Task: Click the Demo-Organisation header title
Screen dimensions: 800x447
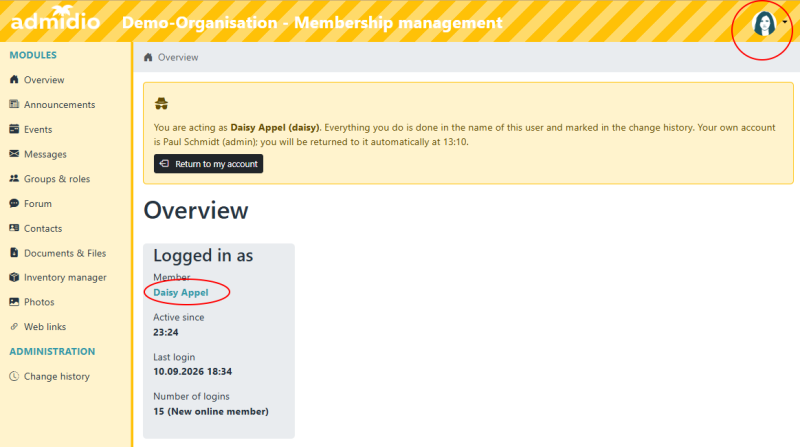Action: (x=312, y=22)
